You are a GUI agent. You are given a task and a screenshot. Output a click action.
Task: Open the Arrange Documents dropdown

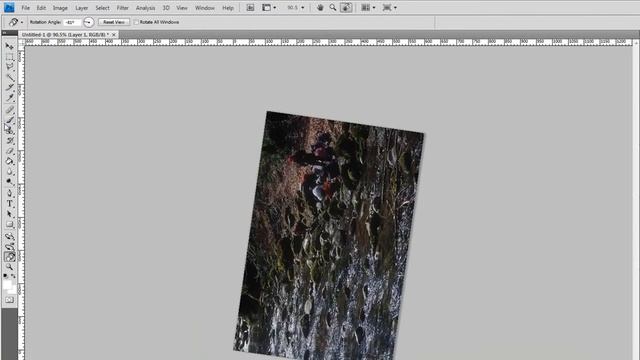(x=368, y=7)
